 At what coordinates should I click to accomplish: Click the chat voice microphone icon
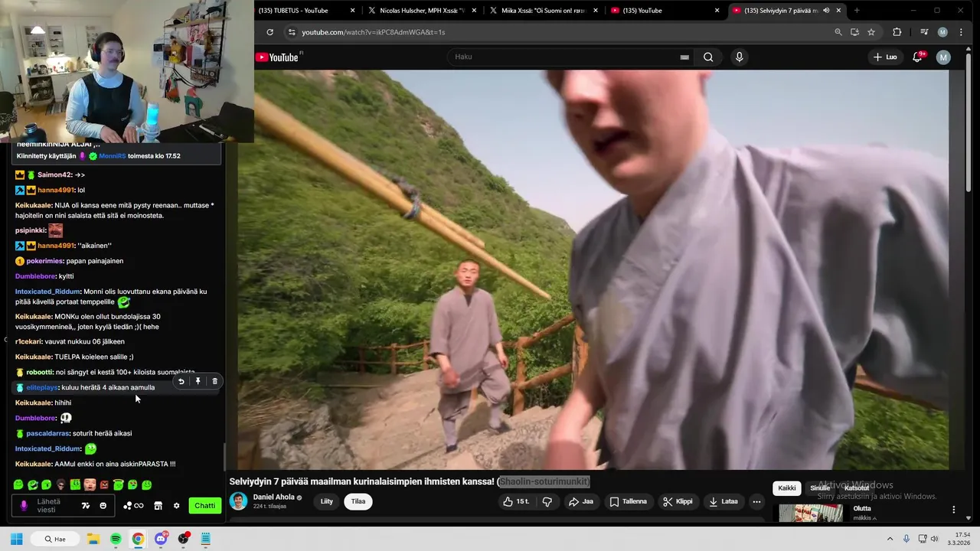(24, 506)
